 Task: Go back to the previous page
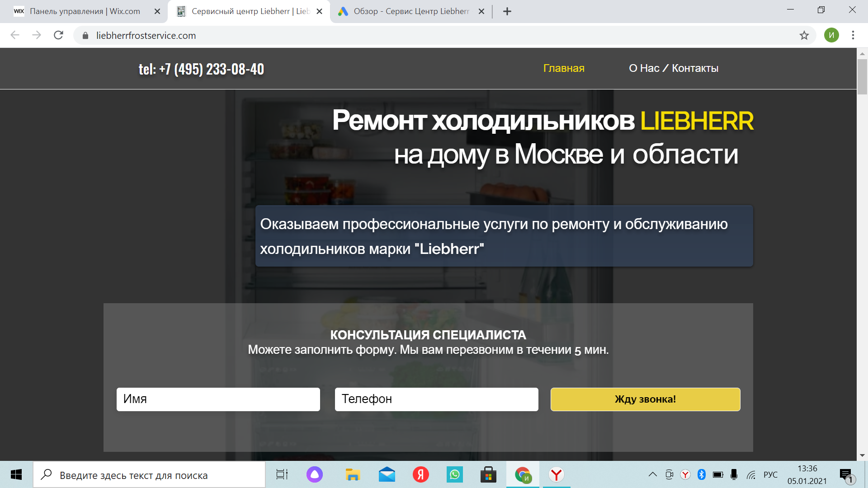click(x=15, y=35)
